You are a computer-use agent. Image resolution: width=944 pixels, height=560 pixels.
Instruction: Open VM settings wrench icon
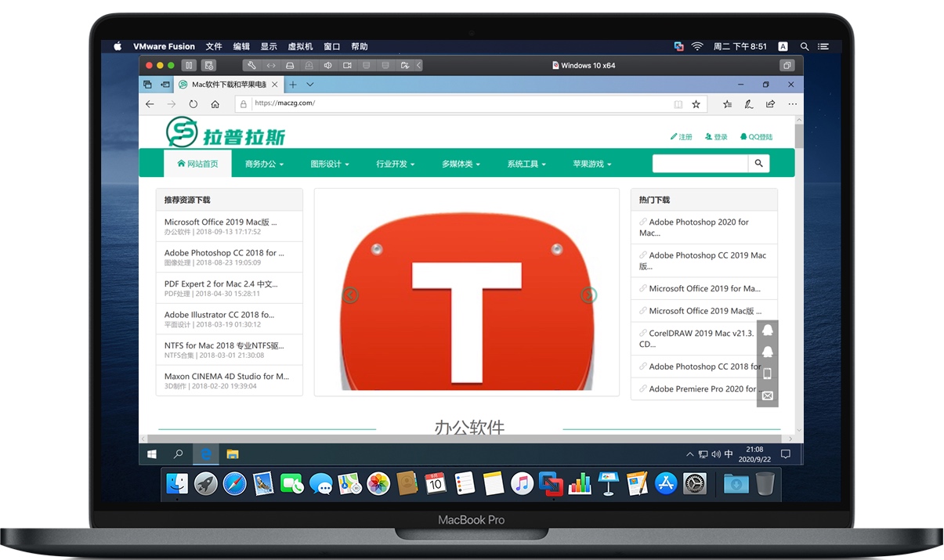point(251,66)
